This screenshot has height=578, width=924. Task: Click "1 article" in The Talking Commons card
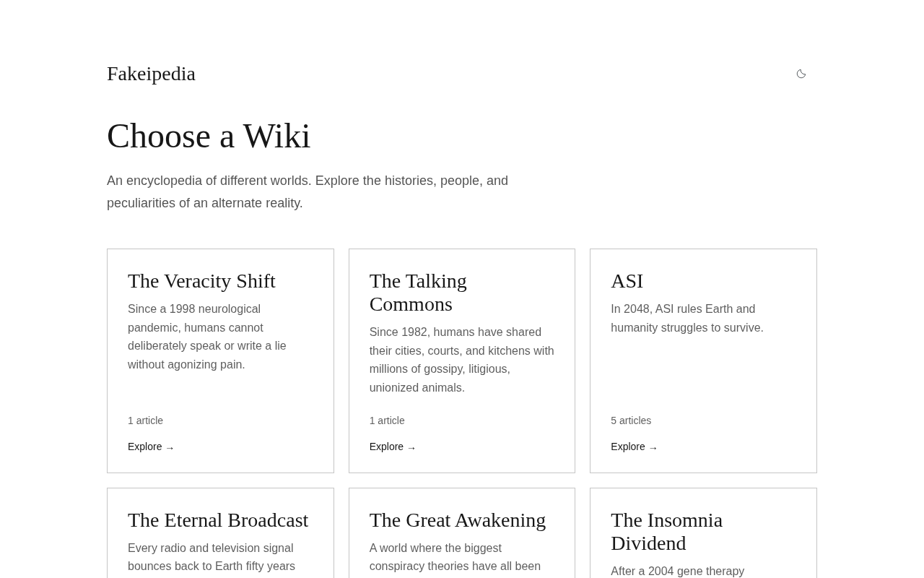(387, 420)
